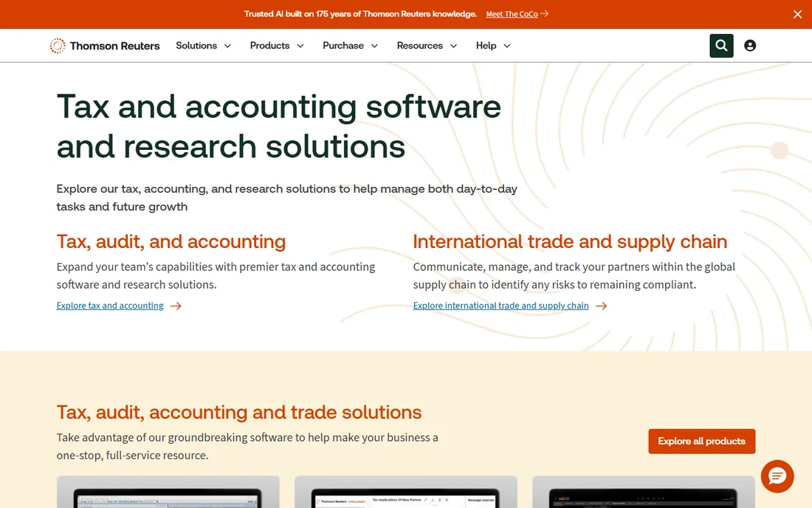Click the arrow after Meet The CoCo

545,14
